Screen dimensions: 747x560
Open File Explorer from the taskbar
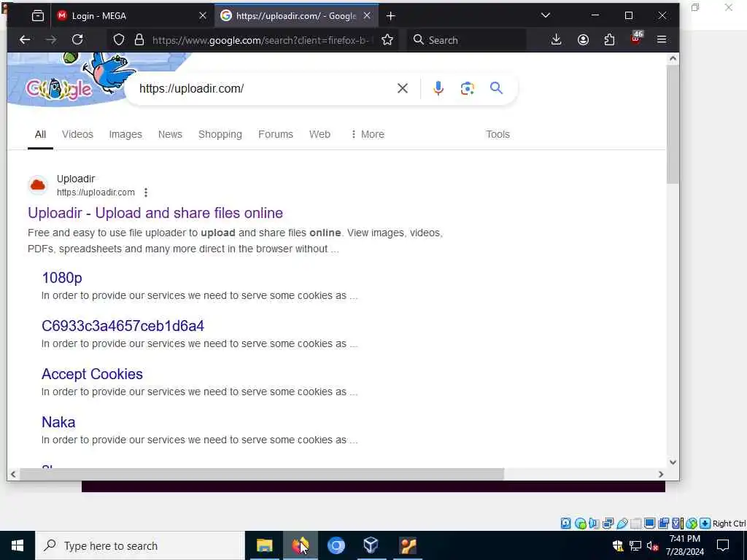tap(264, 545)
